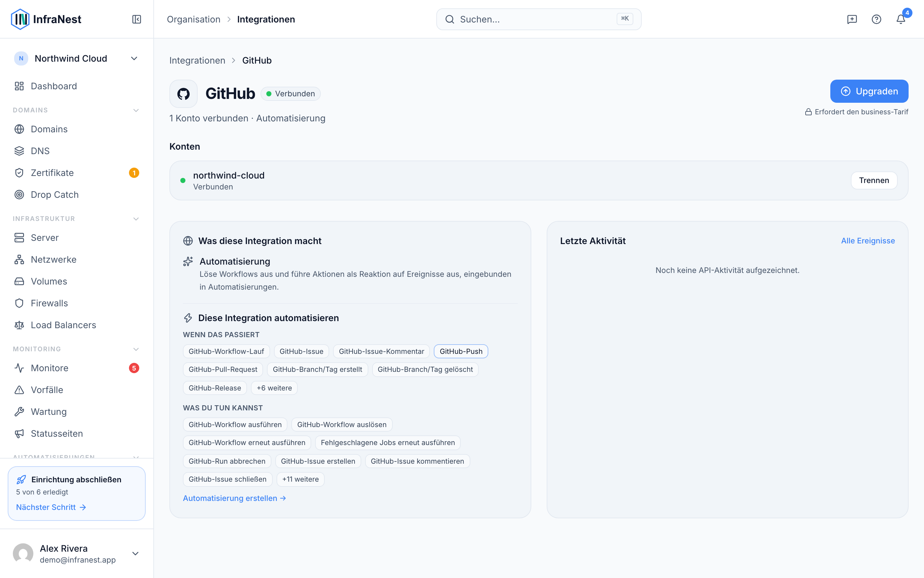The width and height of the screenshot is (924, 578).
Task: Collapse the sidebar panel icon
Action: 137,19
